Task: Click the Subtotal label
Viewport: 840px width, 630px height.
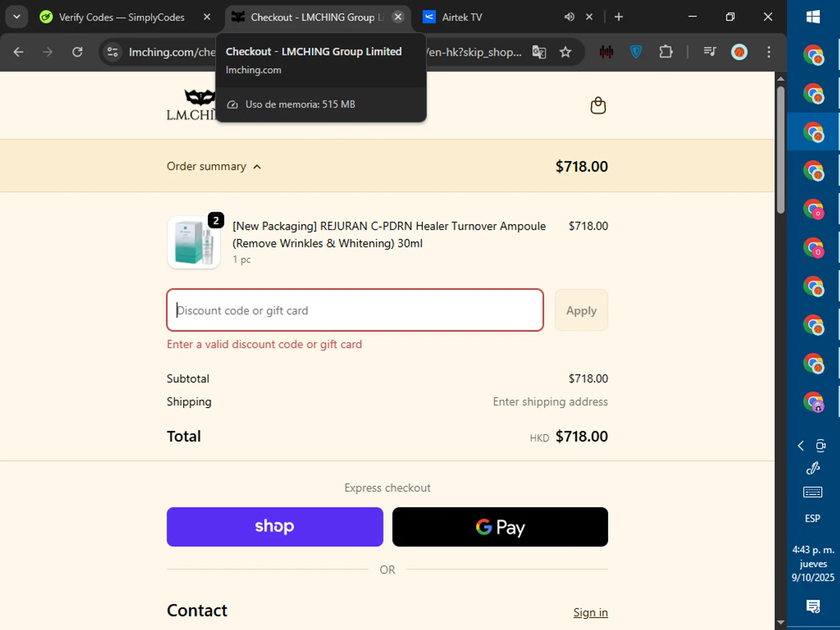Action: point(188,379)
